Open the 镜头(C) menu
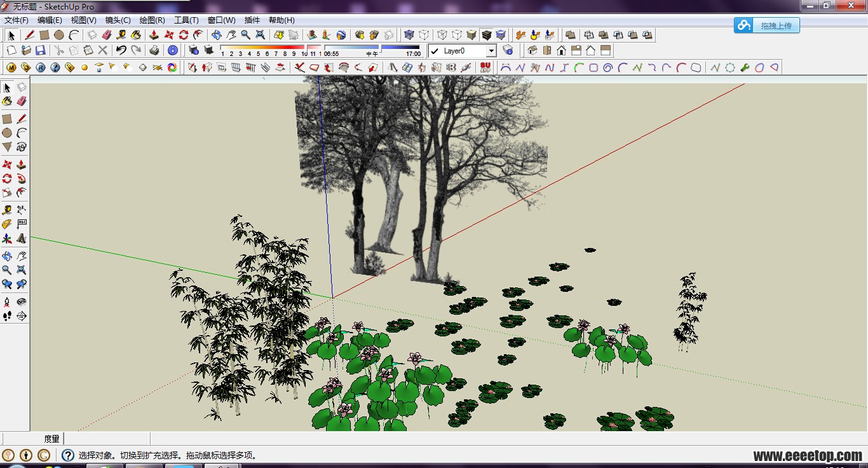The image size is (868, 468). coord(118,20)
